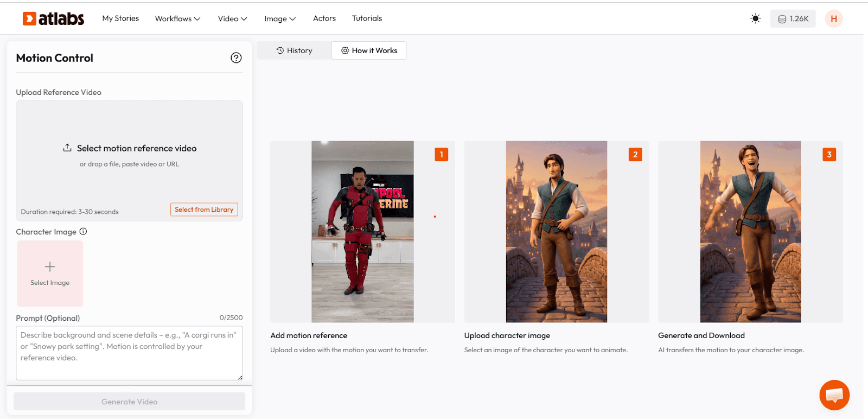
Task: Open the H user profile avatar
Action: point(834,18)
